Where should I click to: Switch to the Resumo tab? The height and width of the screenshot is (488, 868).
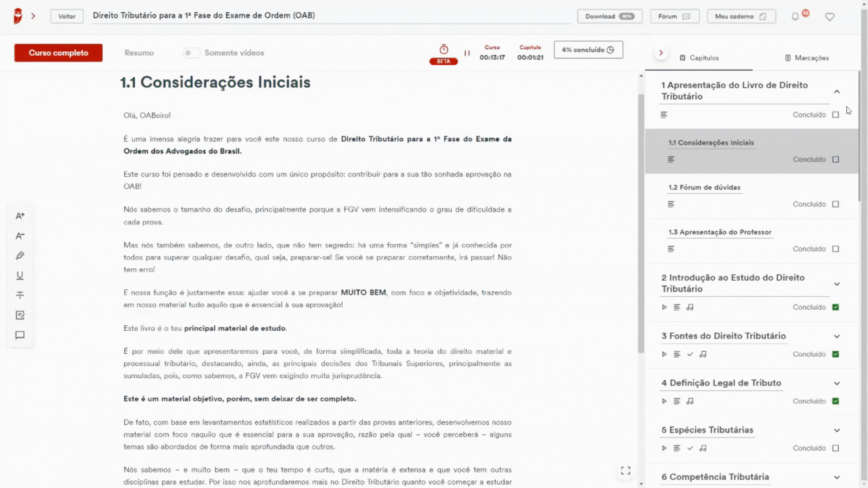139,53
